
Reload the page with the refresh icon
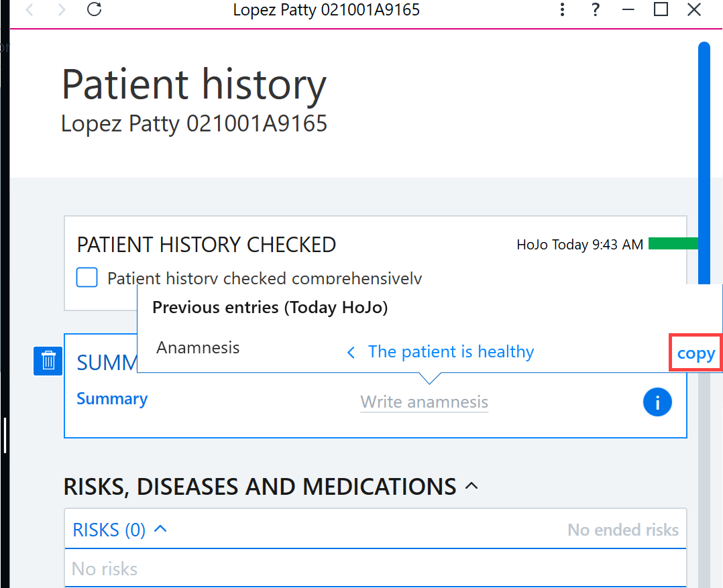[x=95, y=9]
